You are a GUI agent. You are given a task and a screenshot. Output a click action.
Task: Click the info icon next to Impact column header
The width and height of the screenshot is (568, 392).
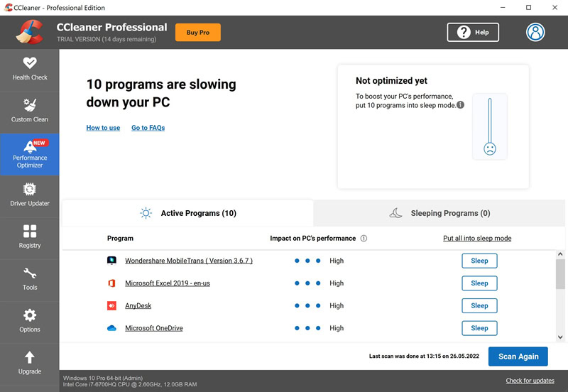(364, 239)
